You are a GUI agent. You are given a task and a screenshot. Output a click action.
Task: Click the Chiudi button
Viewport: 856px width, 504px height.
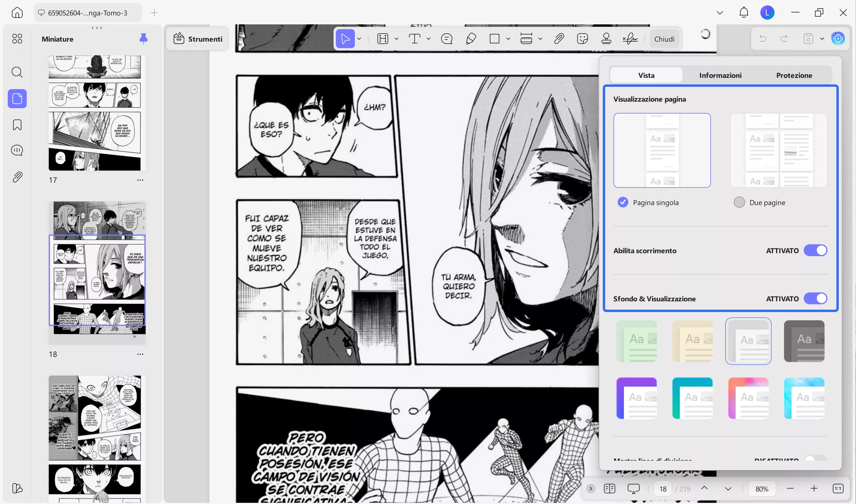pyautogui.click(x=664, y=38)
